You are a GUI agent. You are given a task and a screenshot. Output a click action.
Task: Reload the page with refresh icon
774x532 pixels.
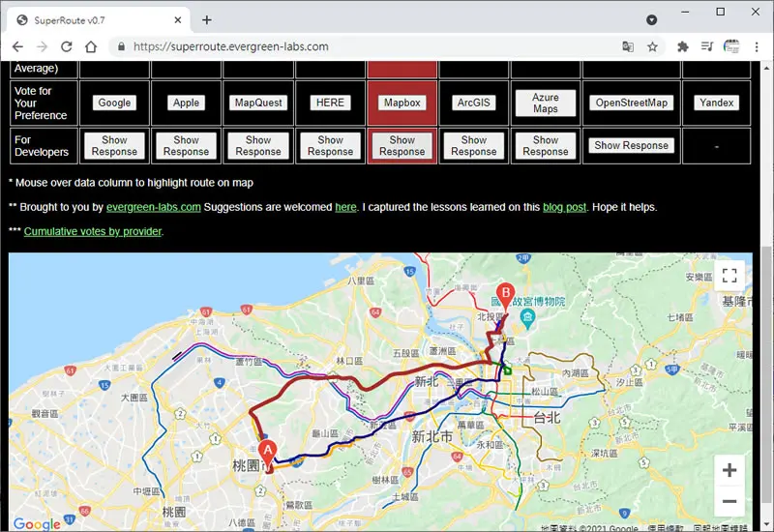pyautogui.click(x=66, y=46)
